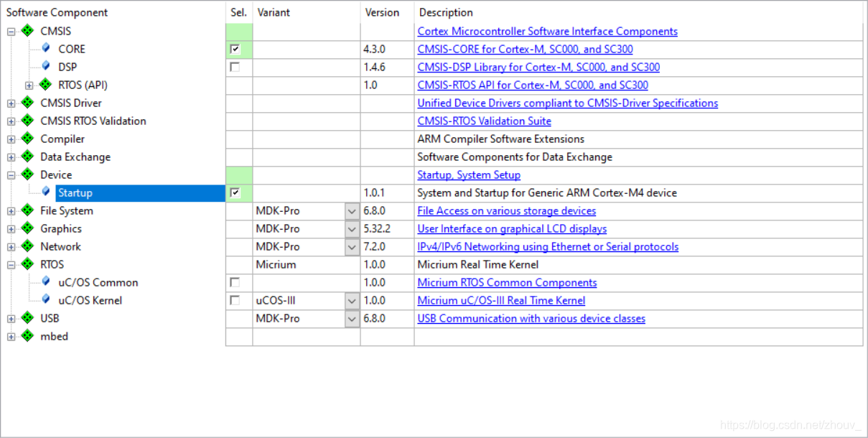Image resolution: width=868 pixels, height=438 pixels.
Task: Click the Version column header
Action: [382, 12]
